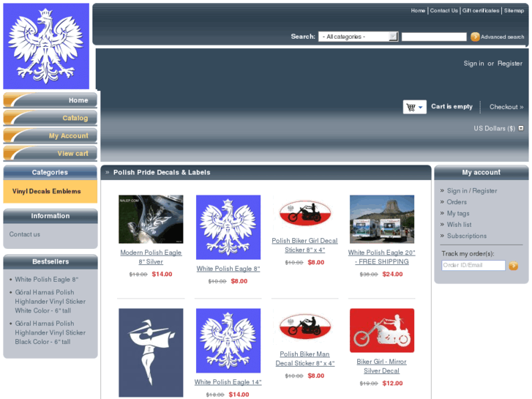Submit order tracking with the orange arrow button
This screenshot has height=399, width=532.
coord(513,266)
